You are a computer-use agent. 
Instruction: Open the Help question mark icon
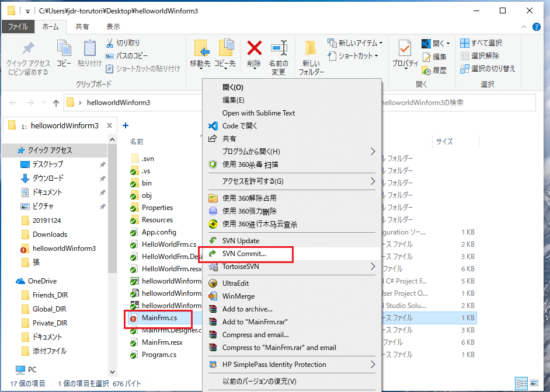pyautogui.click(x=537, y=27)
